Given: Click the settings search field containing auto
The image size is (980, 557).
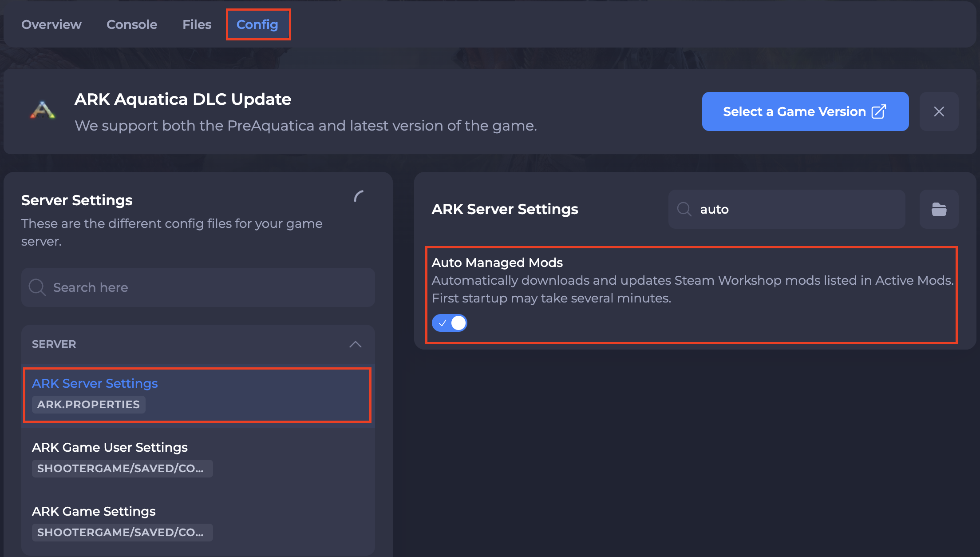Looking at the screenshot, I should point(786,209).
